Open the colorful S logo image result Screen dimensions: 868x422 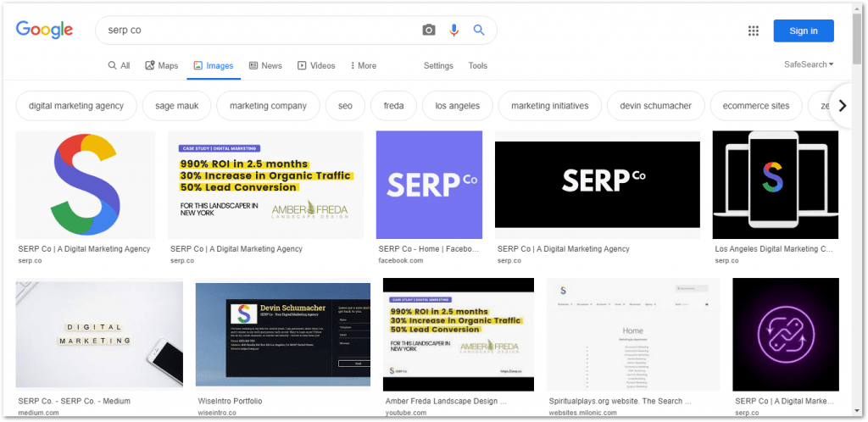[x=86, y=185]
